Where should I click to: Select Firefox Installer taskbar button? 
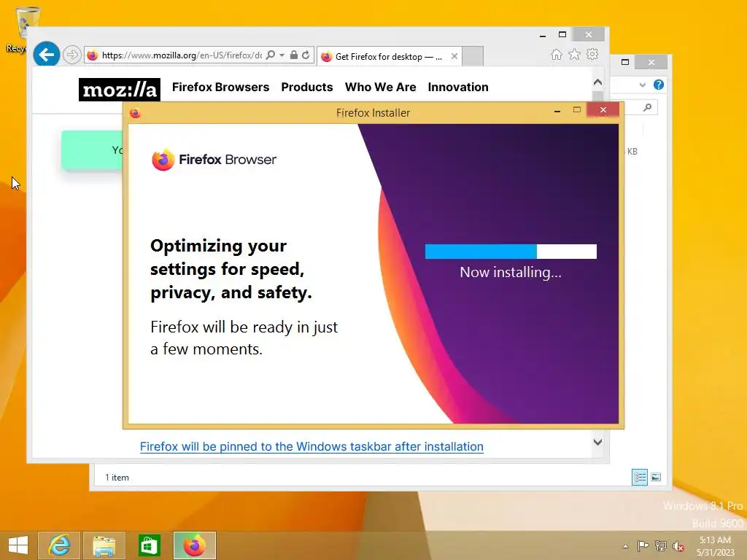pyautogui.click(x=194, y=545)
